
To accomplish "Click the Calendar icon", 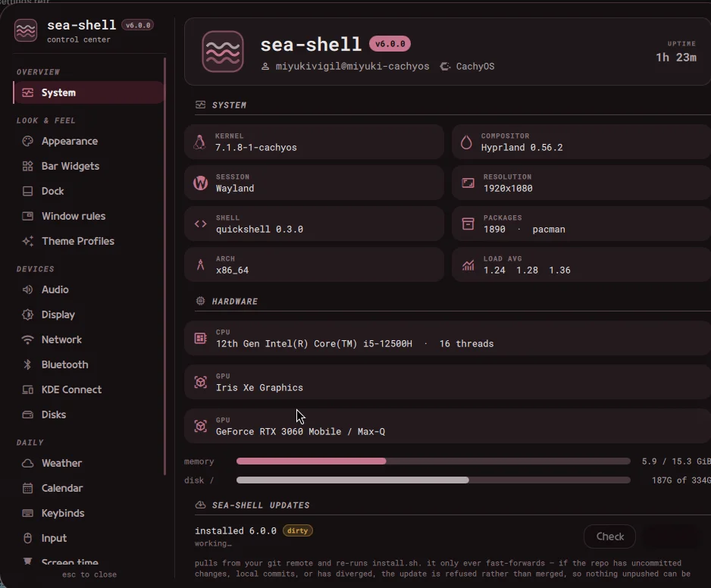I will click(x=27, y=488).
